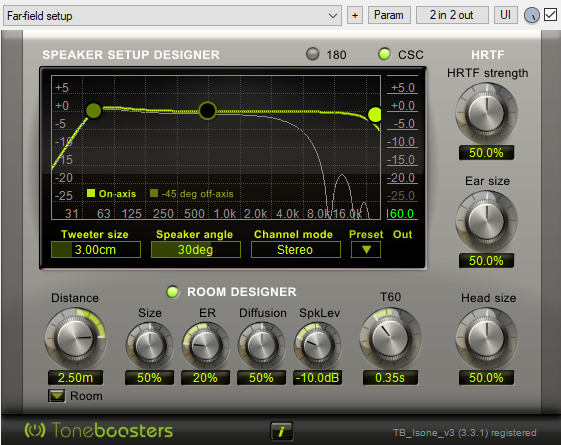The height and width of the screenshot is (445, 561).
Task: Click the On-axis legend square
Action: 91,193
